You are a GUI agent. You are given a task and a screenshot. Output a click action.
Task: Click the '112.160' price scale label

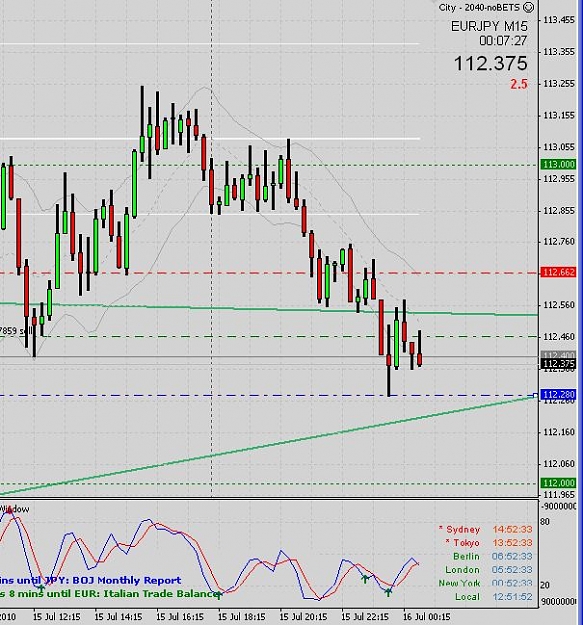point(559,432)
